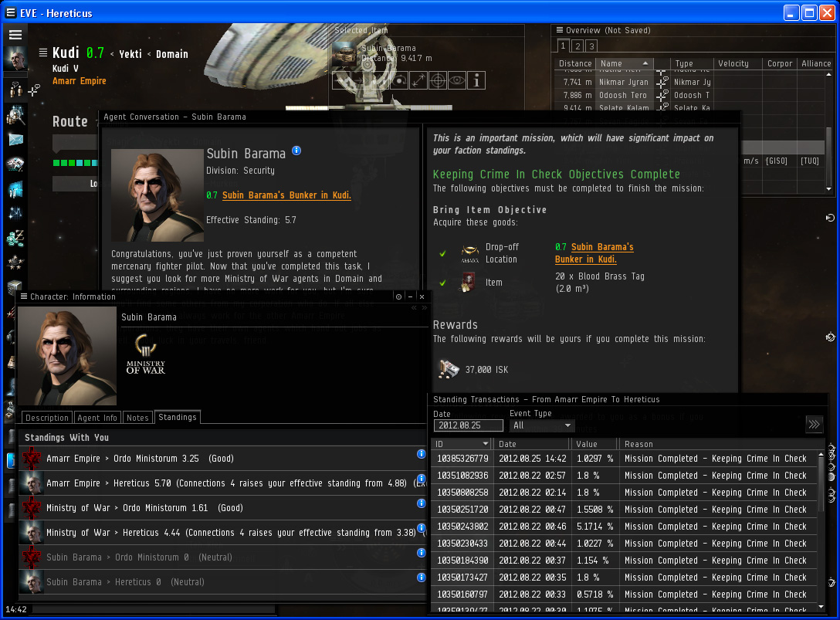Sort Overview by Distance column
The height and width of the screenshot is (620, 840).
575,63
